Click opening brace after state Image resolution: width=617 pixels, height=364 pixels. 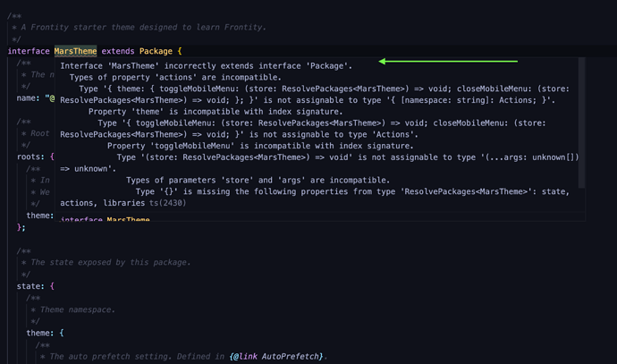pos(53,285)
